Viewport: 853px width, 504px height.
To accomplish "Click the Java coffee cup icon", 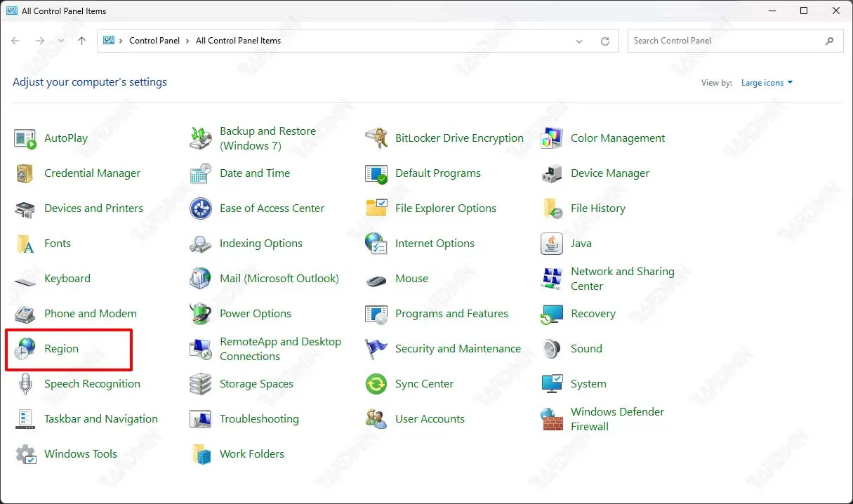I will click(552, 244).
